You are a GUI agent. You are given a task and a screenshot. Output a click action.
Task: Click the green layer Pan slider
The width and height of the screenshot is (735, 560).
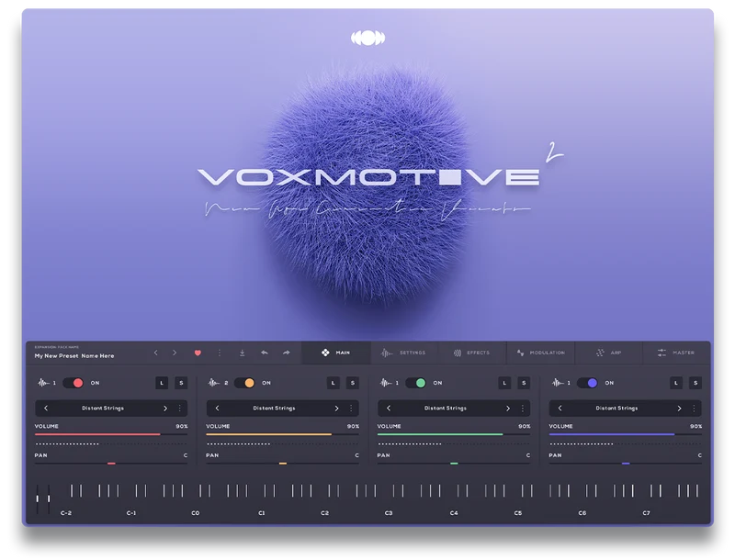click(x=454, y=464)
